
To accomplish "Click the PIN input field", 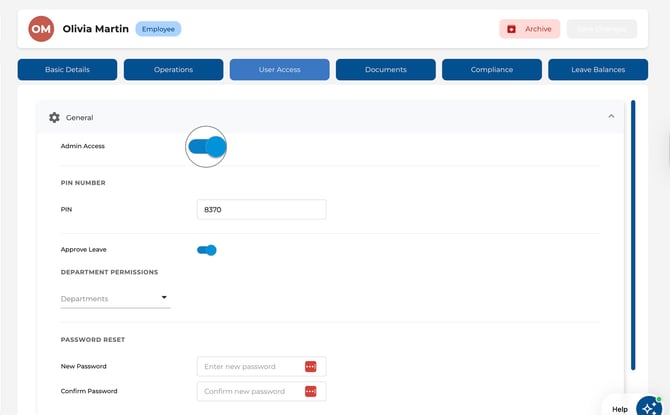I will pos(261,210).
